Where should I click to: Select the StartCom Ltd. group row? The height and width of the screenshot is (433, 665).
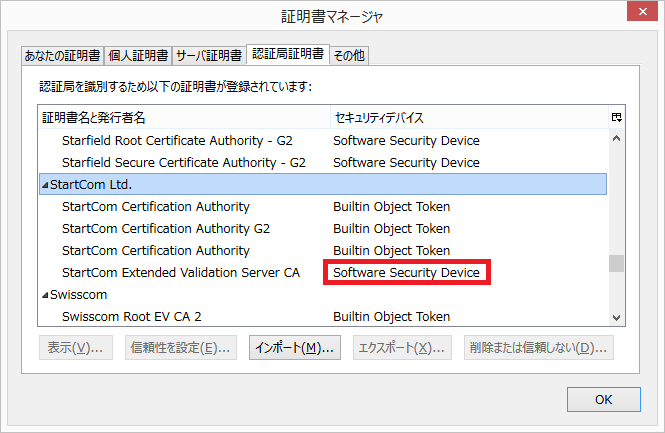[323, 184]
